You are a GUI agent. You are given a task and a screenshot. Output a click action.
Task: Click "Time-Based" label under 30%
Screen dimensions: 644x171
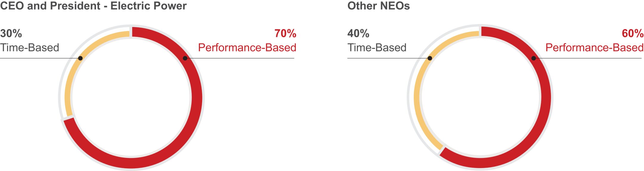30,48
